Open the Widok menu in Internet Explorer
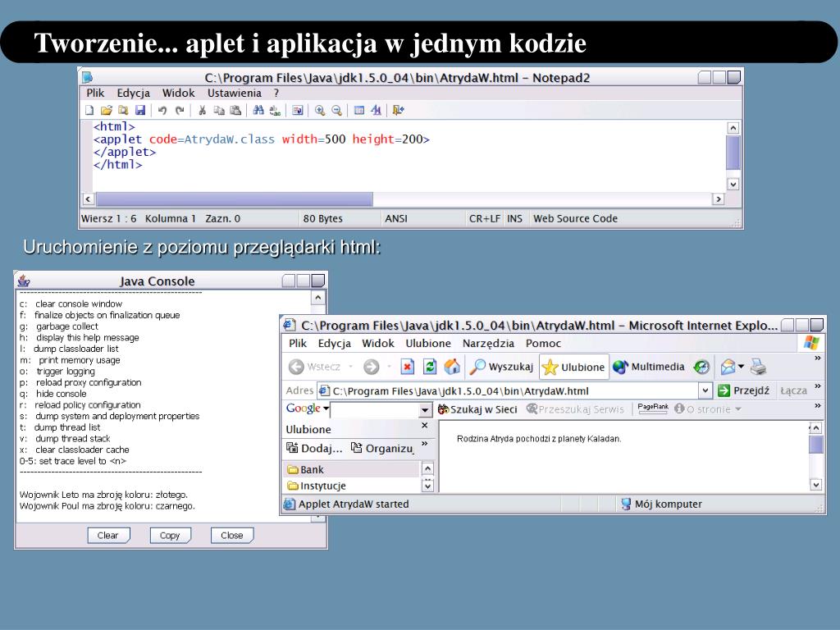Screen dimensions: 840x630 click(377, 344)
